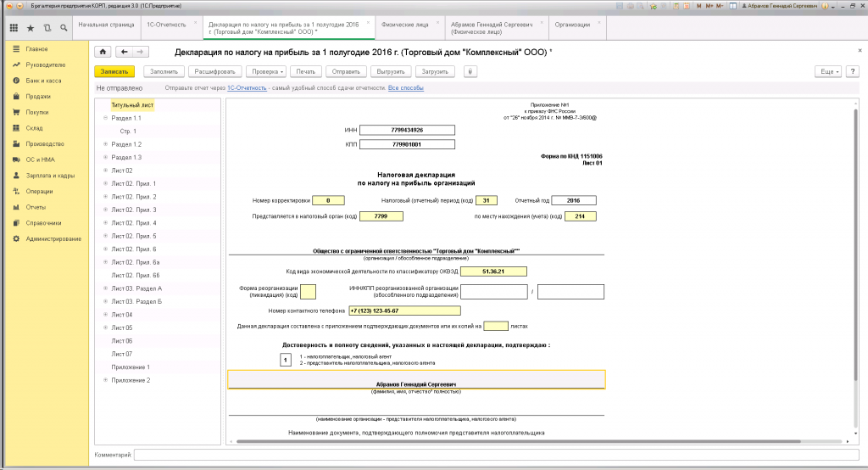Click the Номер корректировки field

(328, 200)
